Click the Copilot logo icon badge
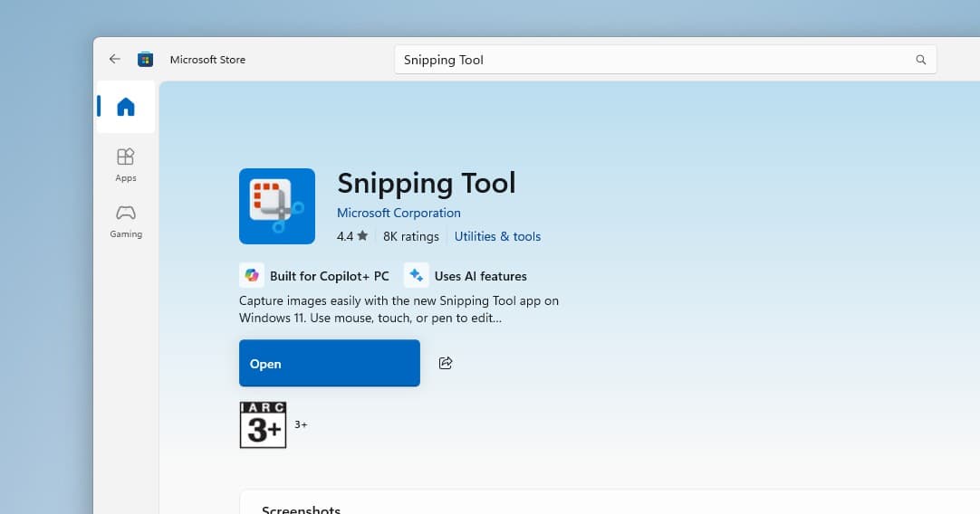 coord(252,276)
